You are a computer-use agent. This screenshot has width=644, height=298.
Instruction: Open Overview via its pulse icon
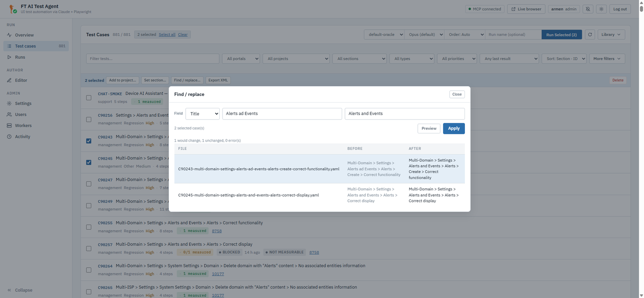[9, 35]
